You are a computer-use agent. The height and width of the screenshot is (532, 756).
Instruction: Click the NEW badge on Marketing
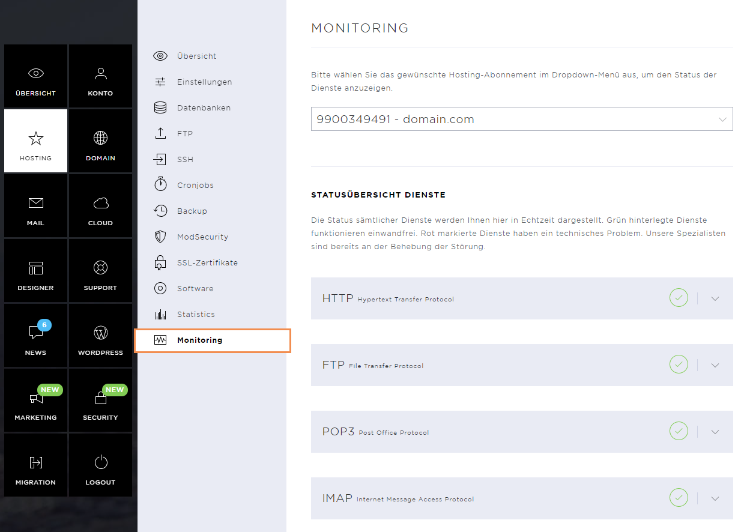click(50, 390)
